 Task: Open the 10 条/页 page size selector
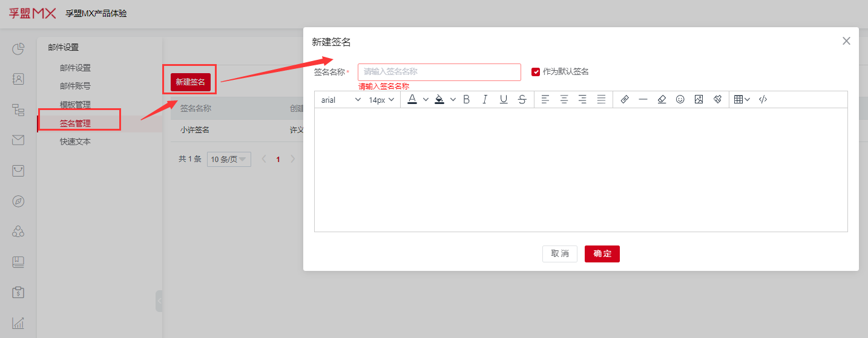click(229, 160)
